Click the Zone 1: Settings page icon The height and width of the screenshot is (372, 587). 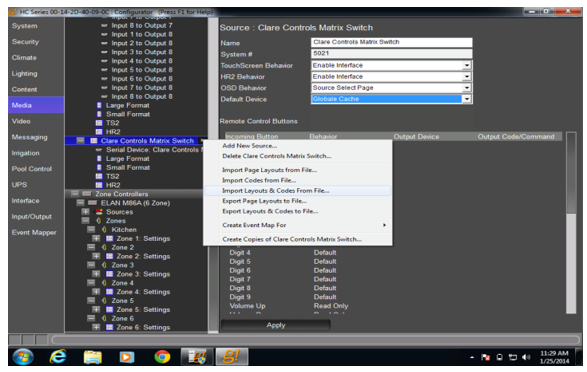pos(109,238)
